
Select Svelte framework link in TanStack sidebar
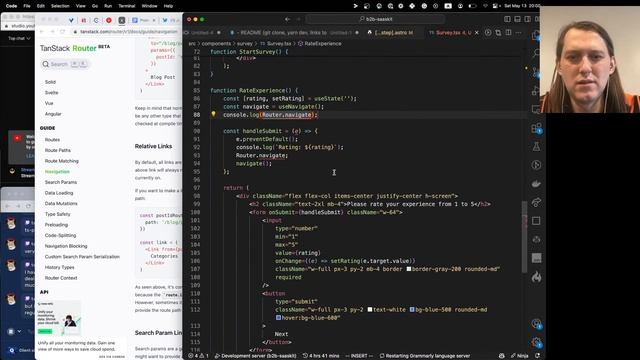point(51,92)
